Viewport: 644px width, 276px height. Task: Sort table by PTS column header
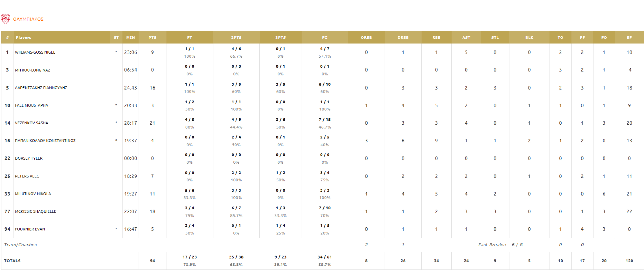tap(152, 37)
